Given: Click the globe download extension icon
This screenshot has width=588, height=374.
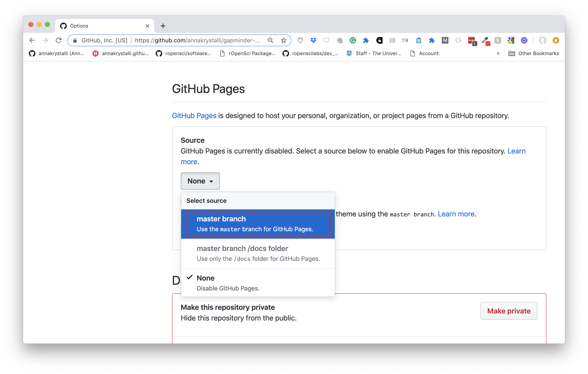Looking at the screenshot, I should pyautogui.click(x=340, y=40).
